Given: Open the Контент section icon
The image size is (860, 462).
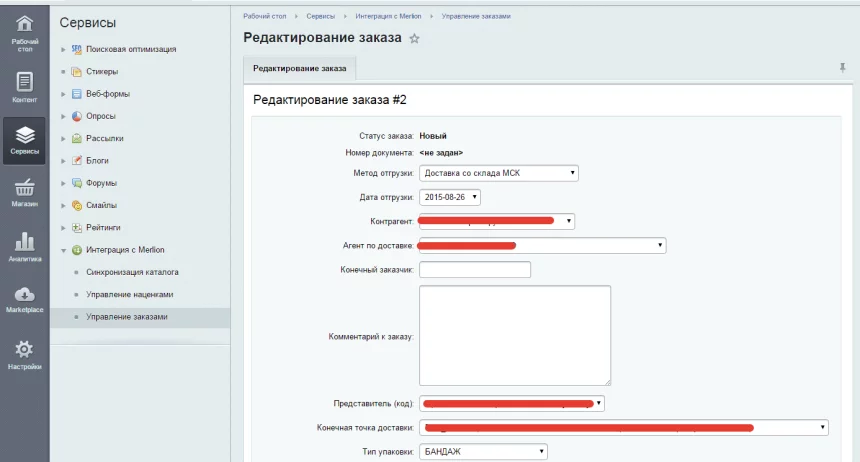Looking at the screenshot, I should (25, 85).
